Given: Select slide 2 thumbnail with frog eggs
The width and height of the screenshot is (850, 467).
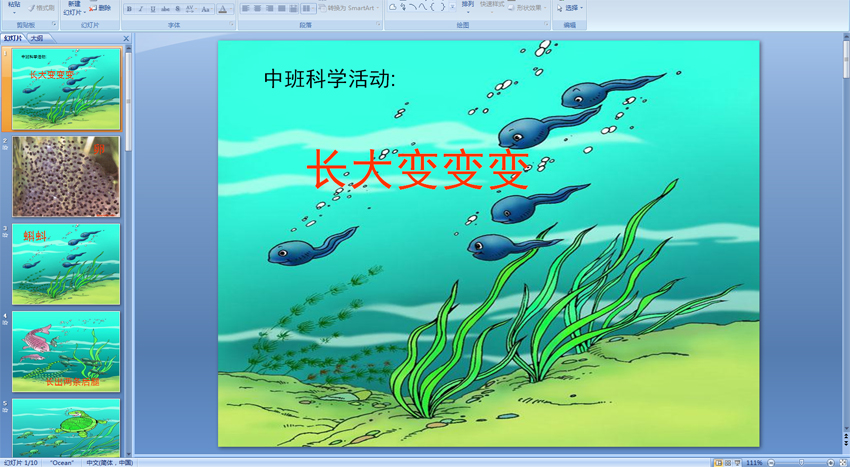Looking at the screenshot, I should 66,177.
